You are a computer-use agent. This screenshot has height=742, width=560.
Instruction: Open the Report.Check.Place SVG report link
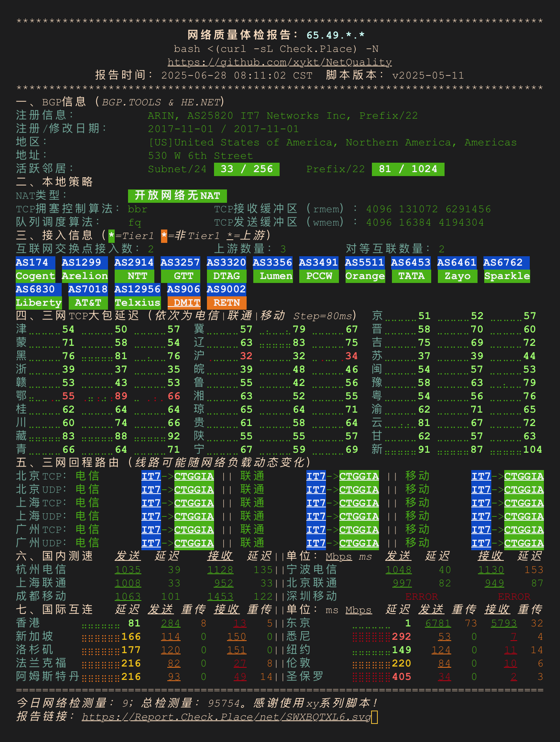click(226, 717)
